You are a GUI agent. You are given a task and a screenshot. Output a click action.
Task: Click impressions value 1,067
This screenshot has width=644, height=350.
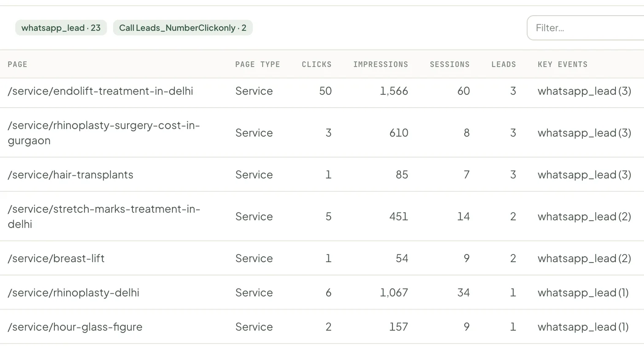click(394, 293)
